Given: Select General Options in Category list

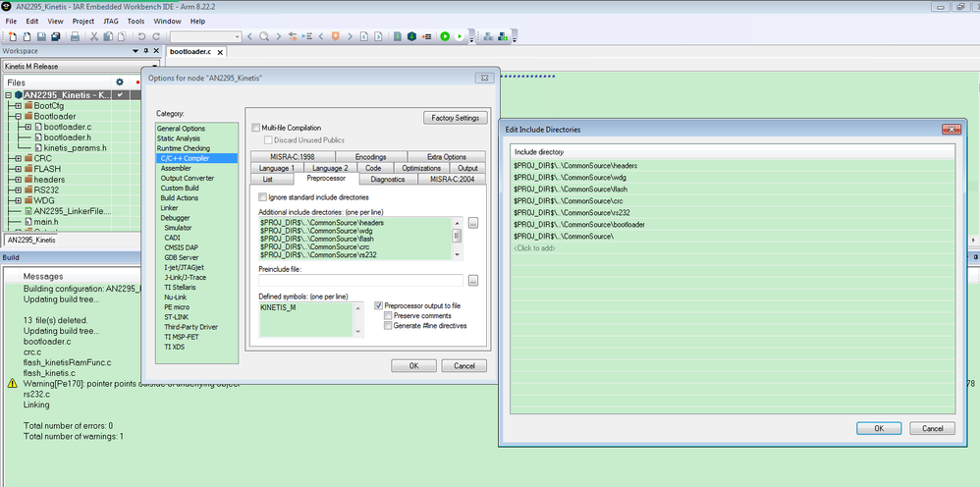Looking at the screenshot, I should pos(181,129).
